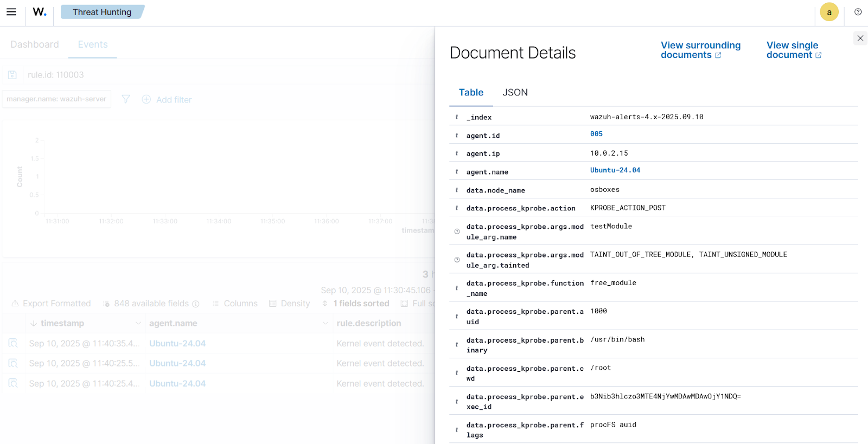Select the Table tab
This screenshot has width=868, height=444.
471,93
